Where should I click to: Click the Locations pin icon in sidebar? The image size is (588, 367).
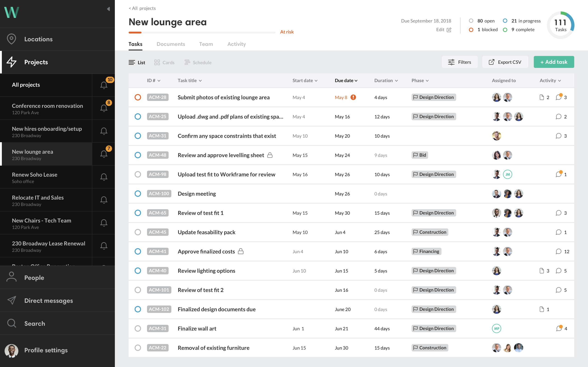[11, 39]
